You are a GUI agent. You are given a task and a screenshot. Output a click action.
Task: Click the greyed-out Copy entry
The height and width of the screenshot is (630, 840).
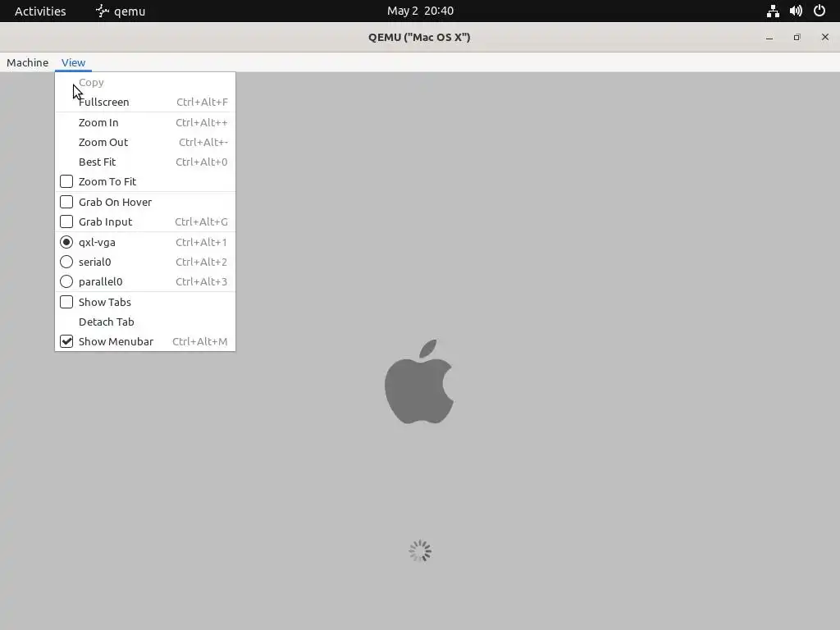tap(145, 83)
